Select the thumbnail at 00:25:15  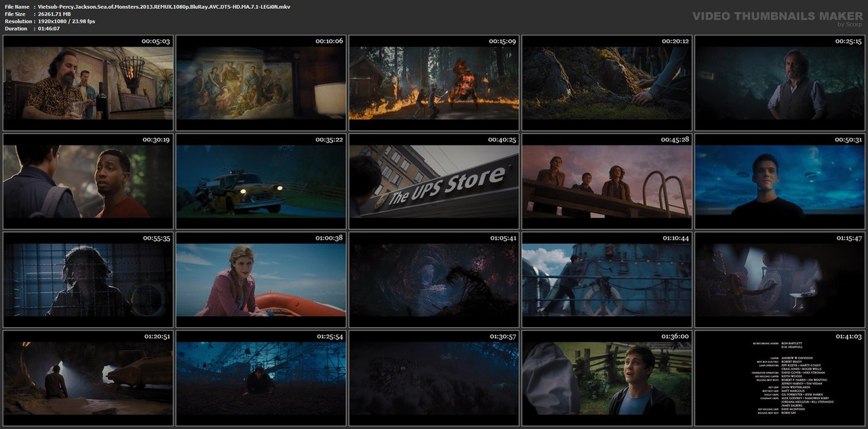point(780,83)
